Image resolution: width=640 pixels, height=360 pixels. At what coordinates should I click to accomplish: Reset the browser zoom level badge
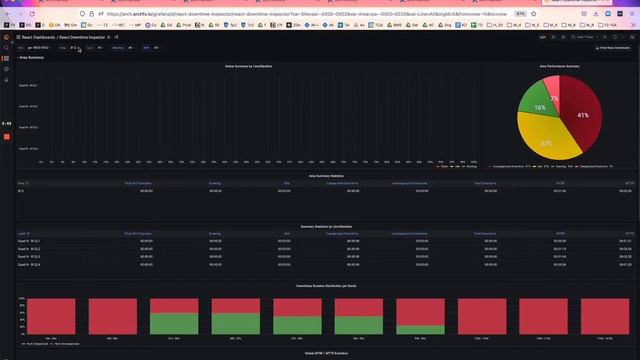tap(520, 14)
